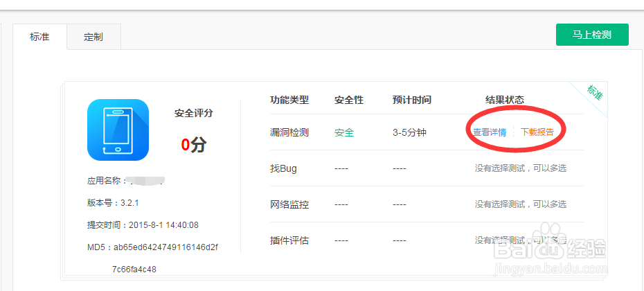Select the 网络监控 row label
This screenshot has height=291, width=644.
(289, 204)
